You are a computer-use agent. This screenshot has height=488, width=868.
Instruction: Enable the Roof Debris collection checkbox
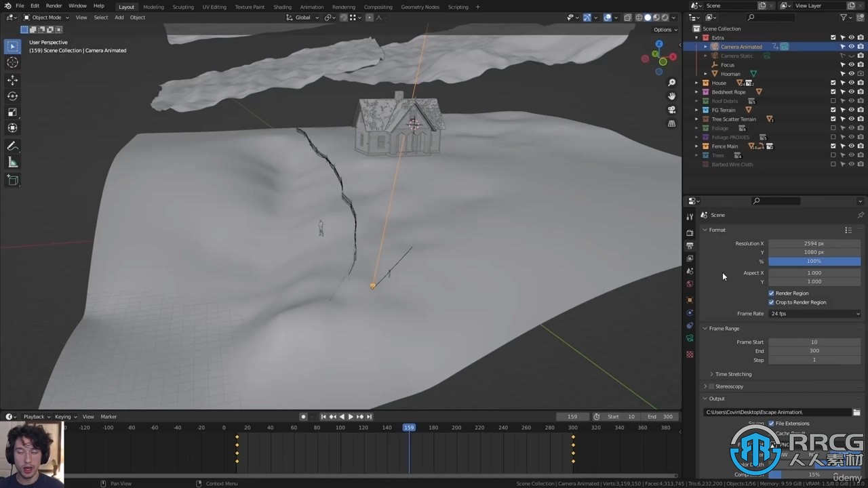point(833,101)
